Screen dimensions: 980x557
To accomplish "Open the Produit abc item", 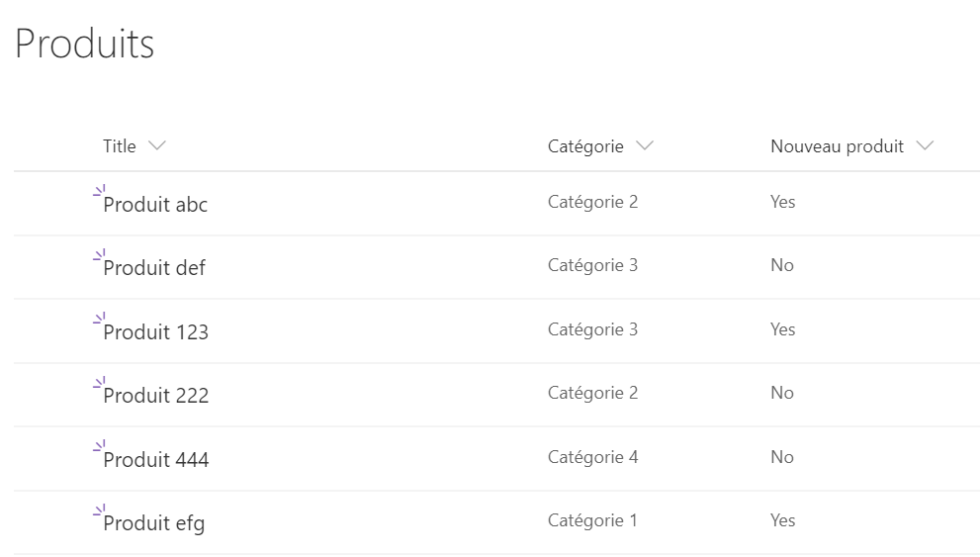I will 155,205.
